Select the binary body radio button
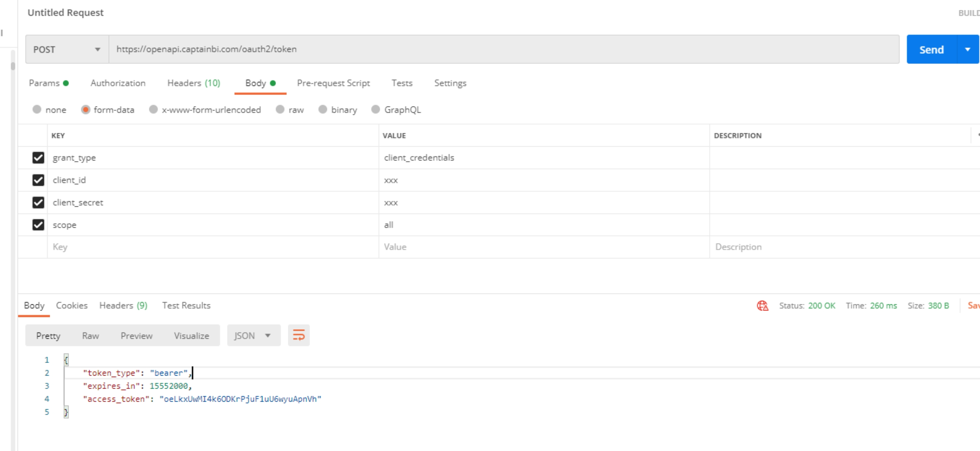The height and width of the screenshot is (451, 980). 323,109
